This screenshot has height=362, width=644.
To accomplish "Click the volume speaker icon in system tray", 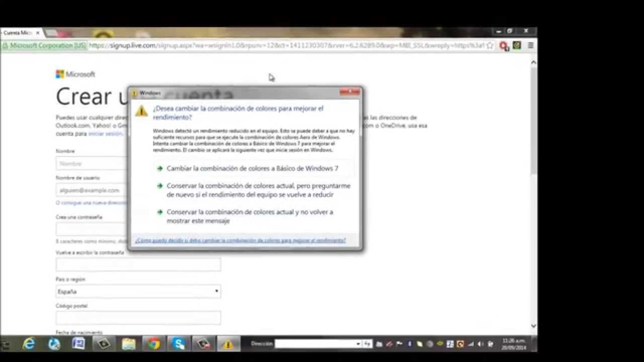I will point(481,344).
